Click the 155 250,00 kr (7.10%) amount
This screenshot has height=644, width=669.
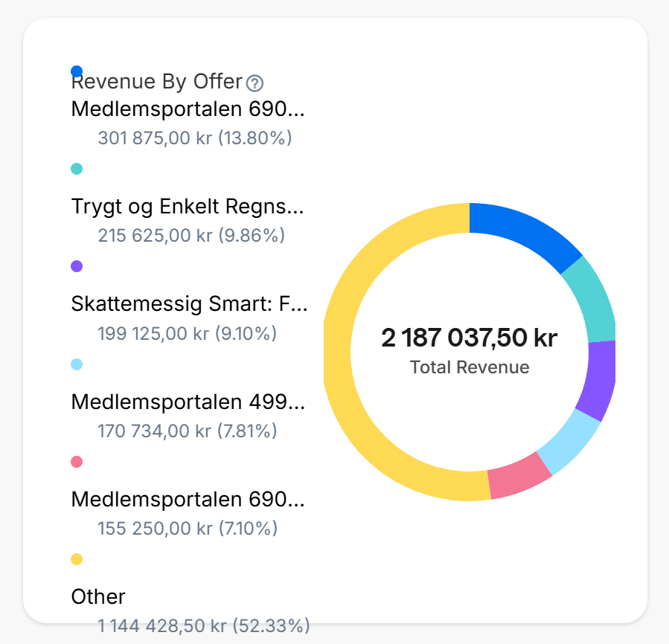click(x=188, y=529)
